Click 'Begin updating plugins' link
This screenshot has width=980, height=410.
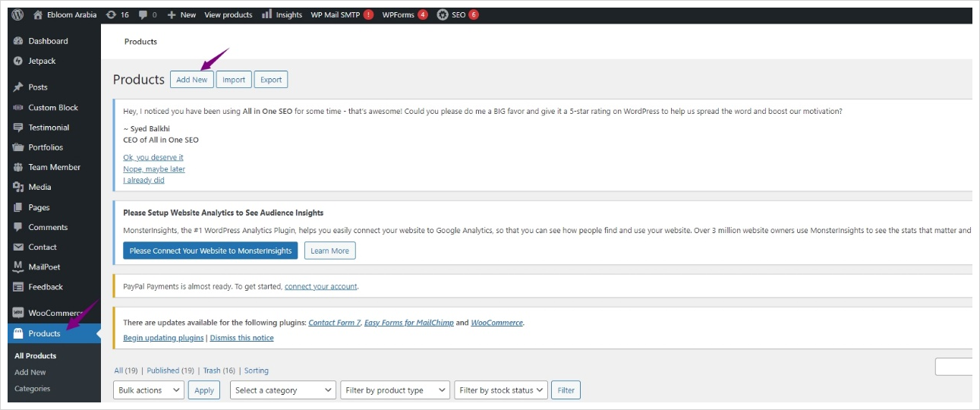[163, 338]
